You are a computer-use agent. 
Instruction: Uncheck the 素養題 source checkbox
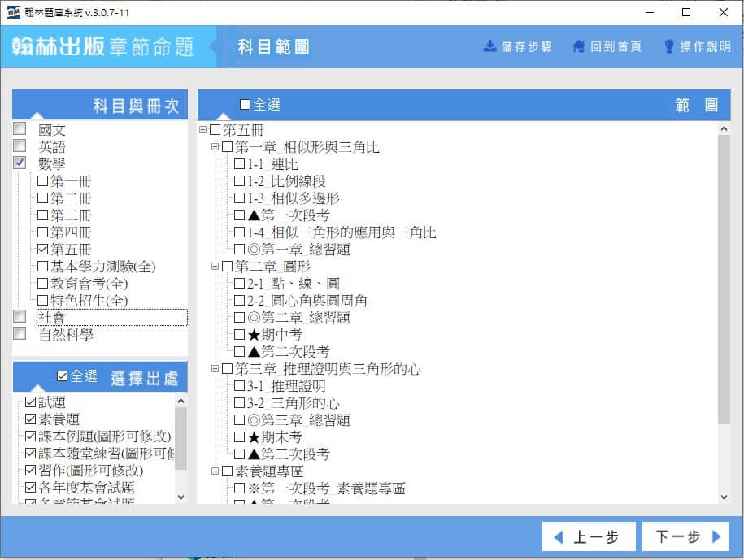click(x=30, y=419)
